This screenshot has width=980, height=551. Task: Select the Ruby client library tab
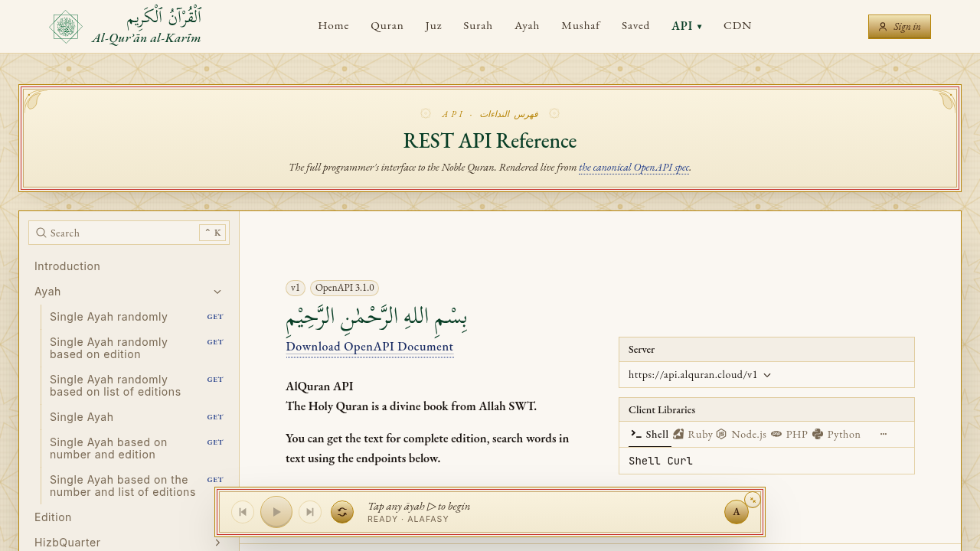pyautogui.click(x=693, y=434)
